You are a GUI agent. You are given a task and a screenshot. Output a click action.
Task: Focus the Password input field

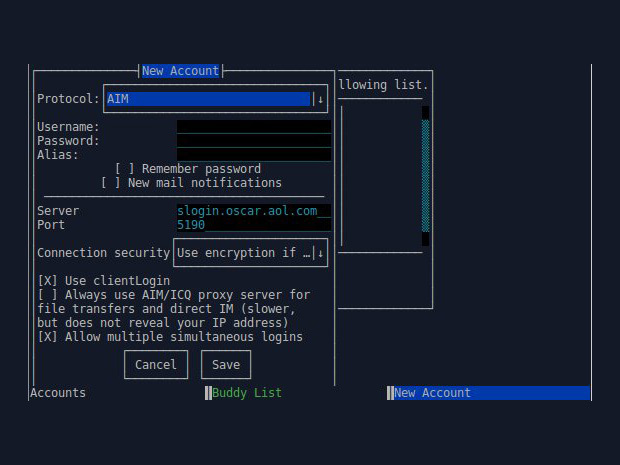[254, 141]
